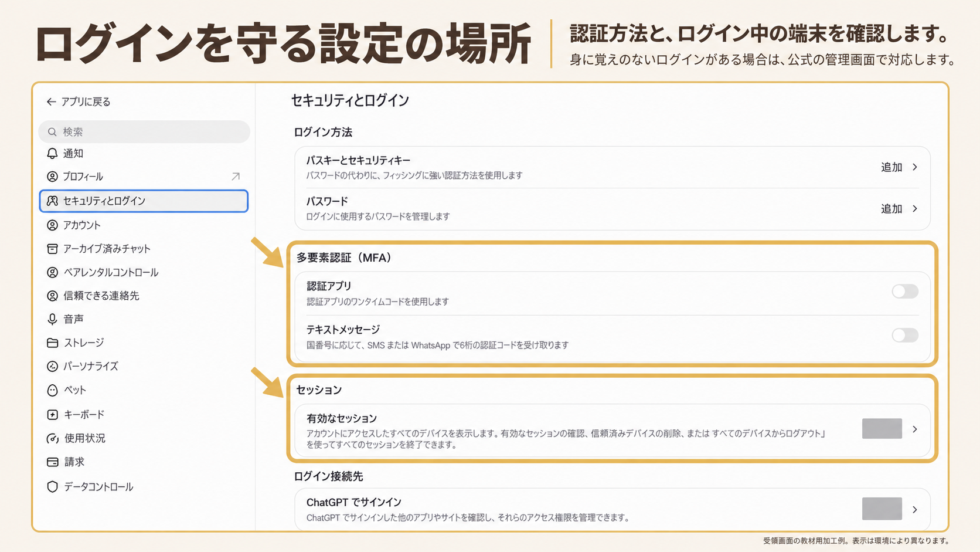Image resolution: width=980 pixels, height=552 pixels.
Task: Click the smiley icon beside パーソナライズ
Action: (52, 366)
